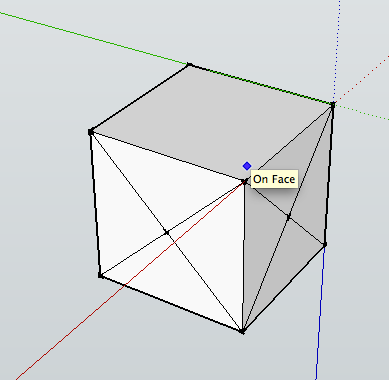Click the vertical front edge of the cube
389x380 pixels.
(244, 257)
